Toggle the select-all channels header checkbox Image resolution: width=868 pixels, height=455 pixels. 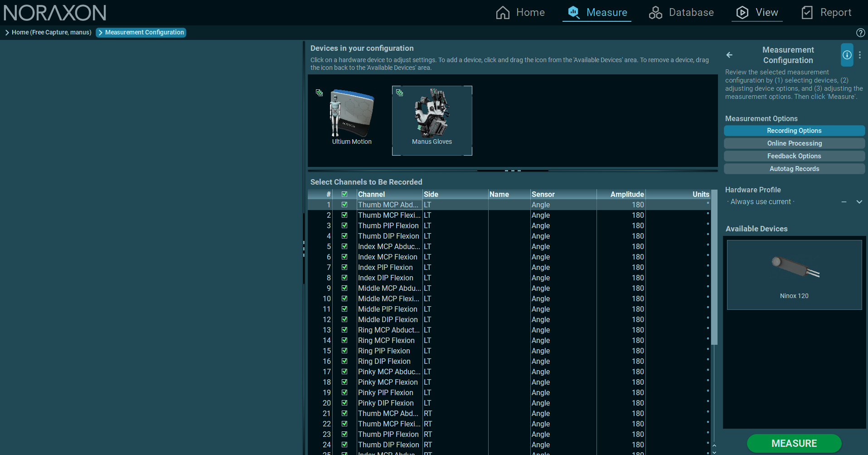[x=344, y=194]
